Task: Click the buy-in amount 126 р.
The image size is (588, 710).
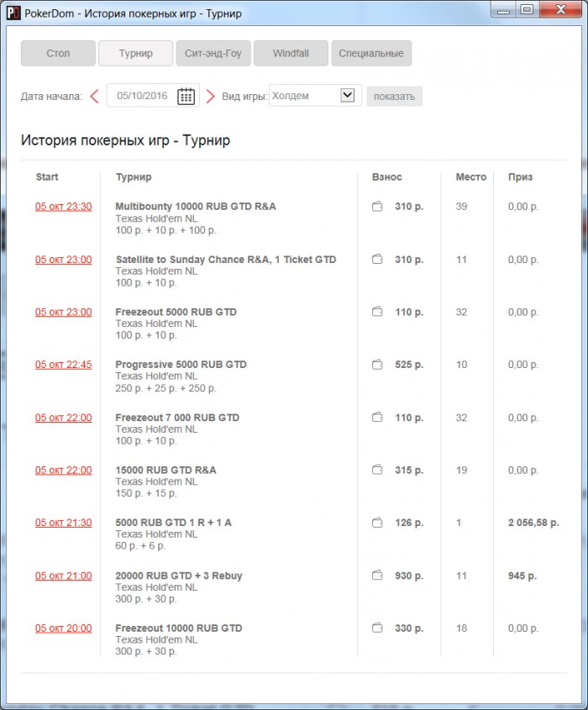Action: pyautogui.click(x=409, y=523)
